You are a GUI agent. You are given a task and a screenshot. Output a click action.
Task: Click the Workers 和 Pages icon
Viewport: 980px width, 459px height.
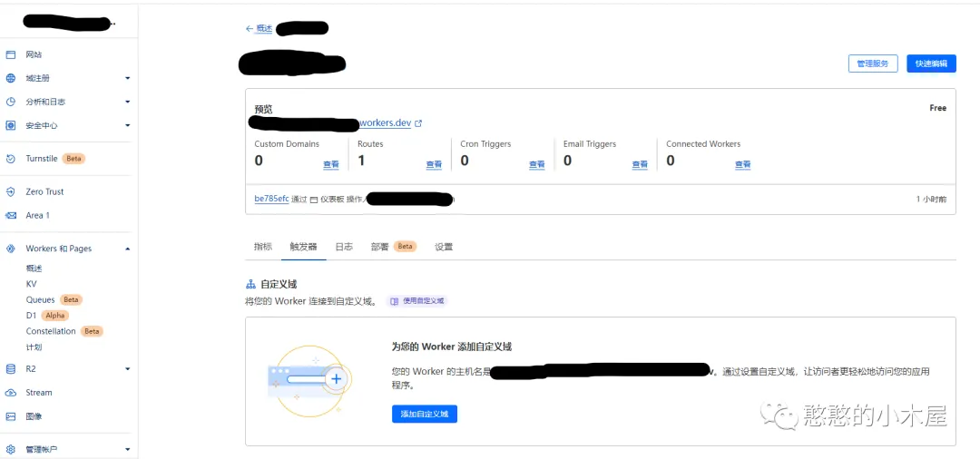[11, 249]
